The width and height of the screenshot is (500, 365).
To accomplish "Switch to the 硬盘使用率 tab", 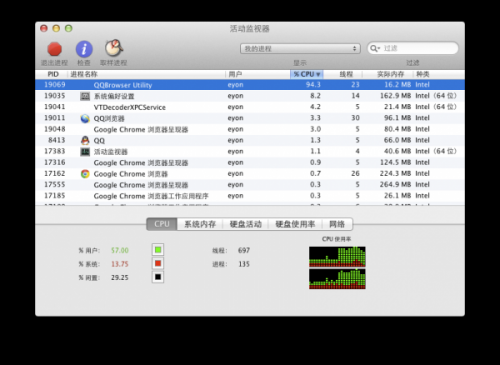I will click(x=295, y=224).
